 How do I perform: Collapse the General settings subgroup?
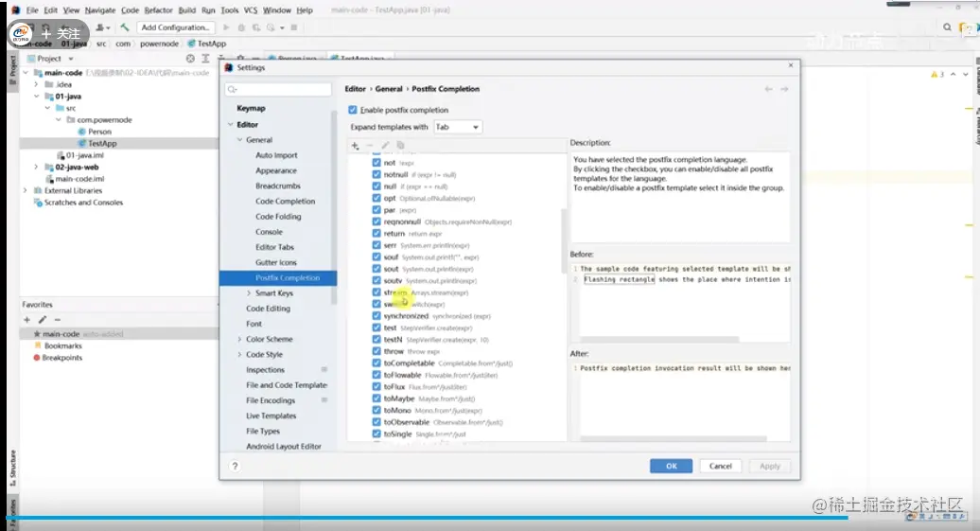tap(239, 140)
